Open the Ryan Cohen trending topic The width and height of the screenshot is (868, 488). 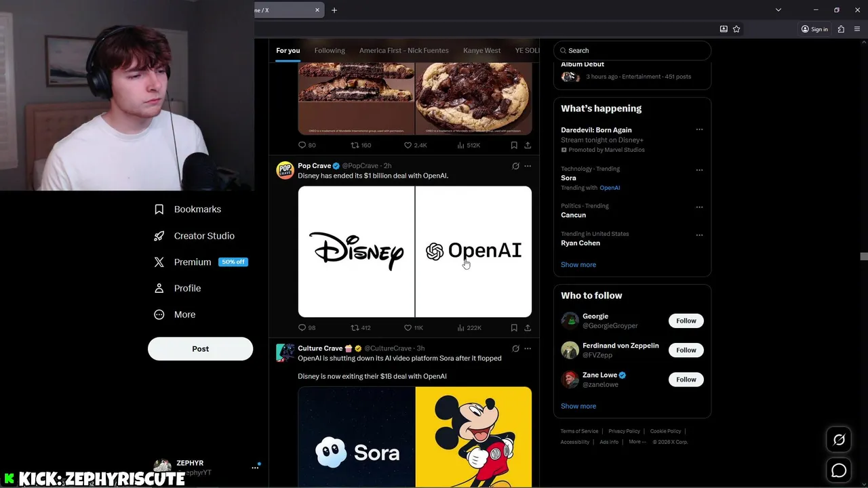580,243
